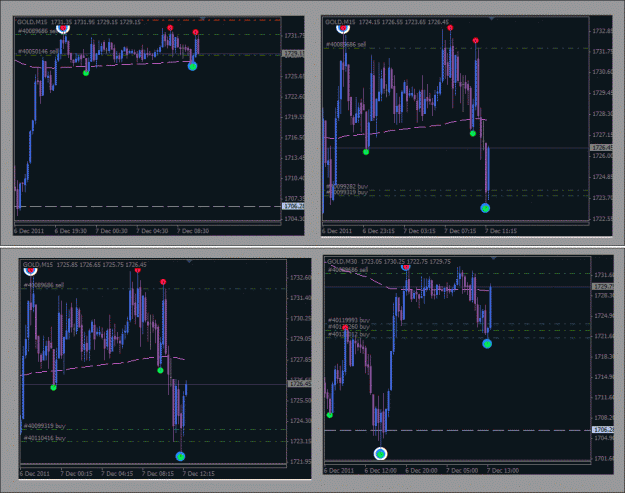
Task: Click the 1706.28 price tag in M30 chart
Action: (603, 430)
